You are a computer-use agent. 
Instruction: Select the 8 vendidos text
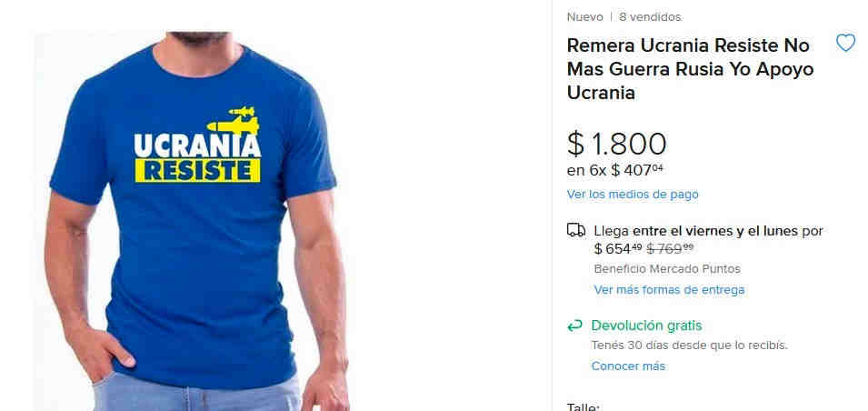650,17
